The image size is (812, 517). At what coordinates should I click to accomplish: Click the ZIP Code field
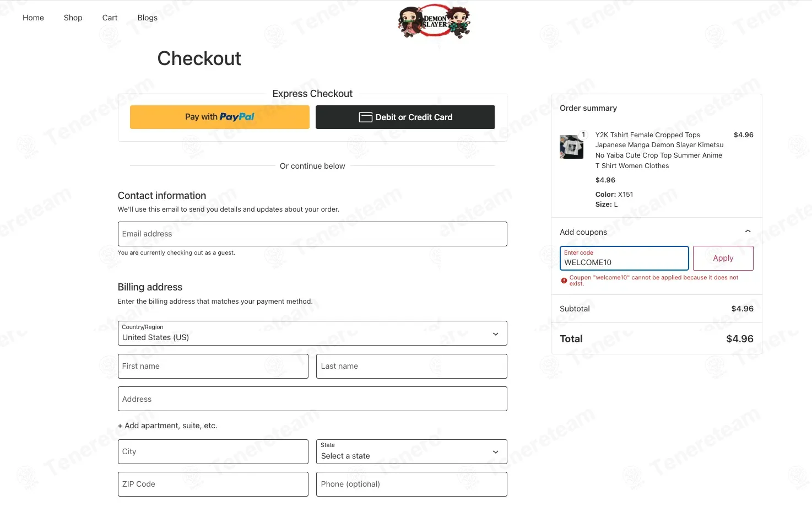(213, 484)
